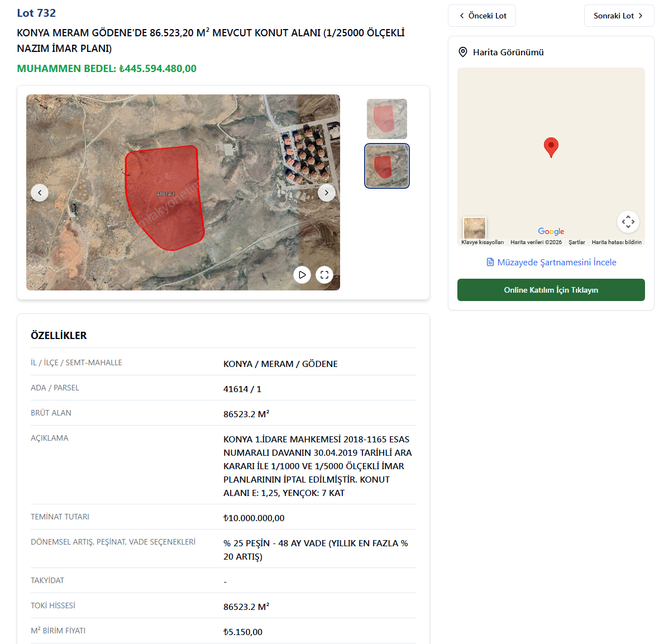Click the pin icon beside Harita Görünümü
Screen dimensions: 664x644
[463, 52]
